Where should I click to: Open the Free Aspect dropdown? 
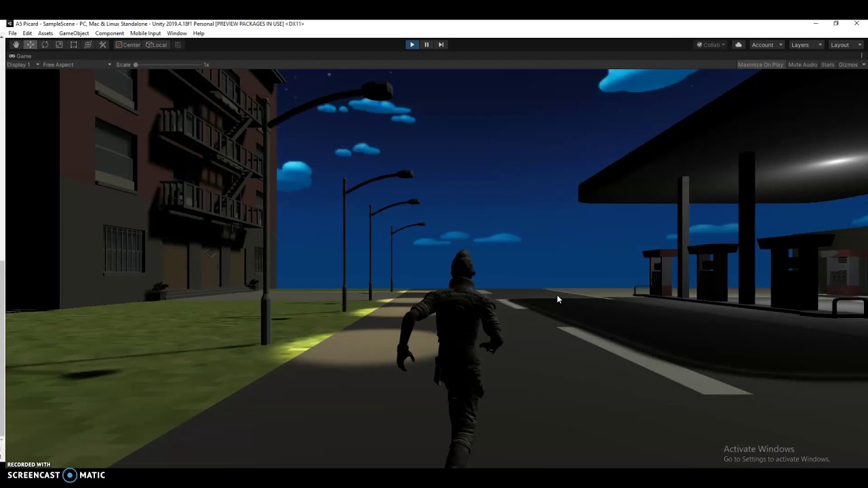77,64
